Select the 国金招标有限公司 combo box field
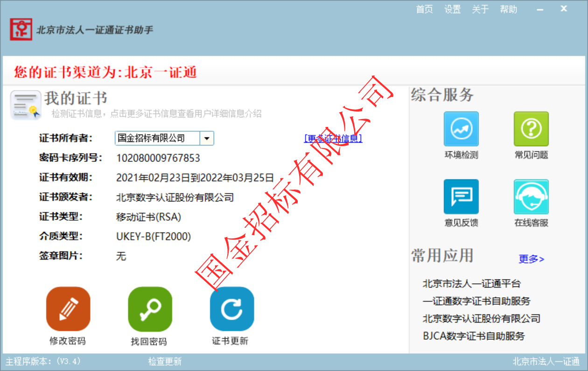This screenshot has width=588, height=371. 157,138
